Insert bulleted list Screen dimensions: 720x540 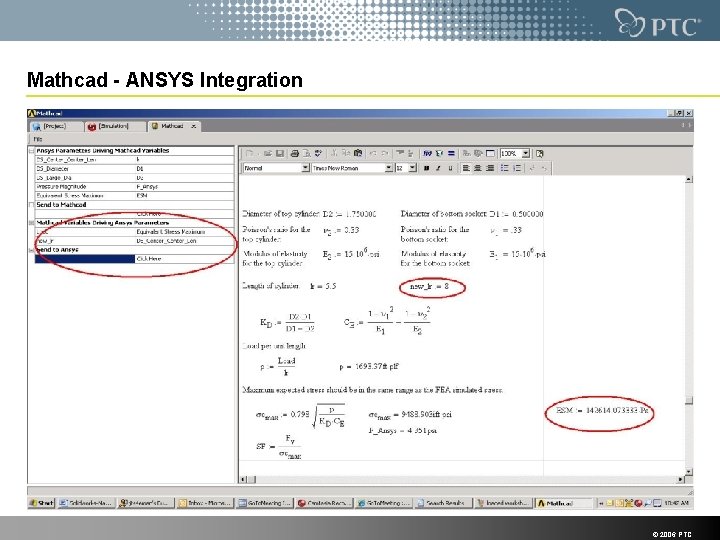tap(505, 168)
